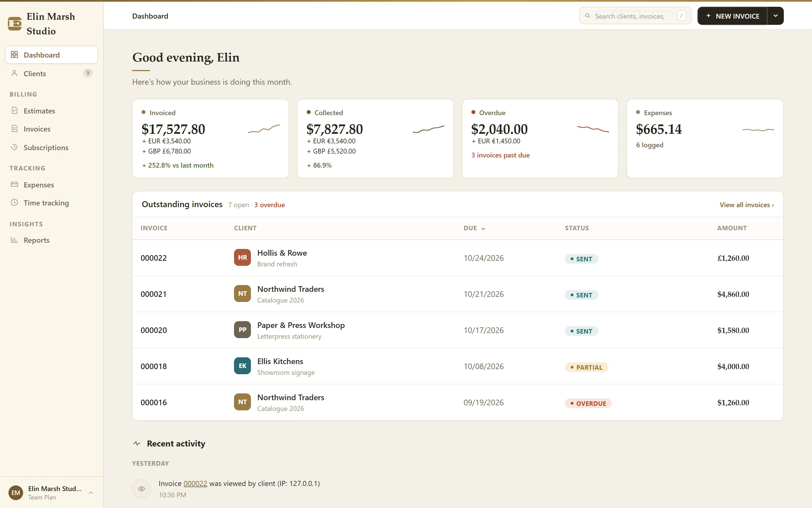This screenshot has height=508, width=812.
Task: Click the slash shortcut key hint
Action: point(681,16)
